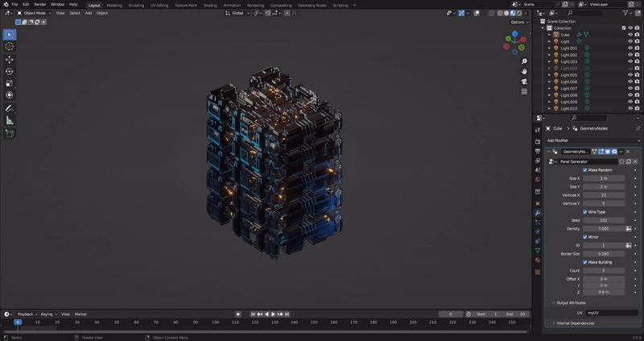Open the Tool properties tab icon
Image resolution: width=644 pixels, height=341 pixels.
[538, 130]
